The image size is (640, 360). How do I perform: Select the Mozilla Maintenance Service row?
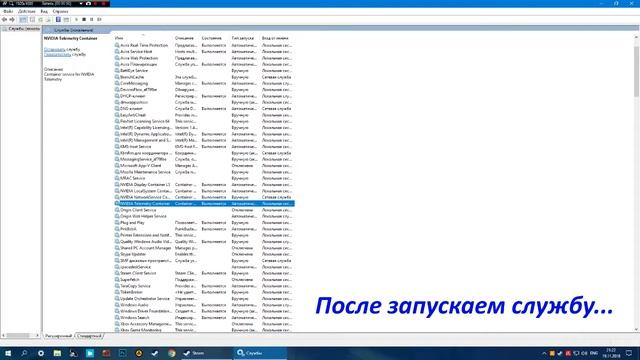(x=204, y=172)
